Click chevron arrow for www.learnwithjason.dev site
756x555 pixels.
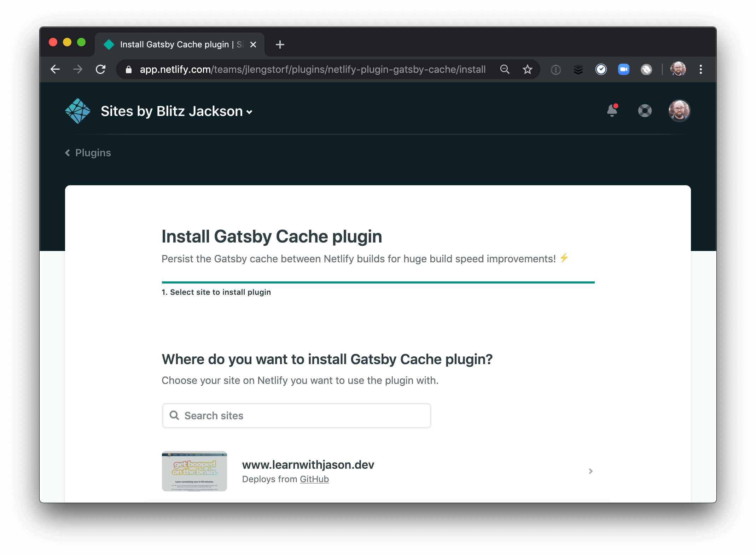pyautogui.click(x=590, y=471)
